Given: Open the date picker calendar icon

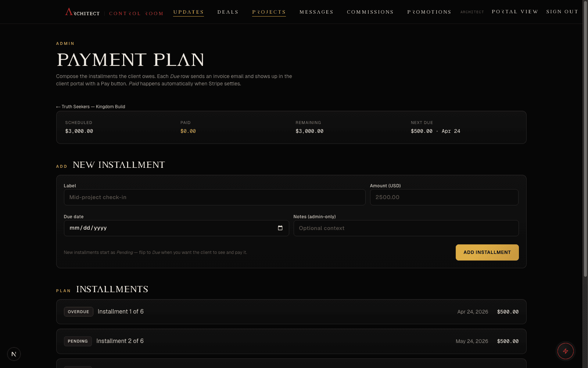Looking at the screenshot, I should 280,228.
